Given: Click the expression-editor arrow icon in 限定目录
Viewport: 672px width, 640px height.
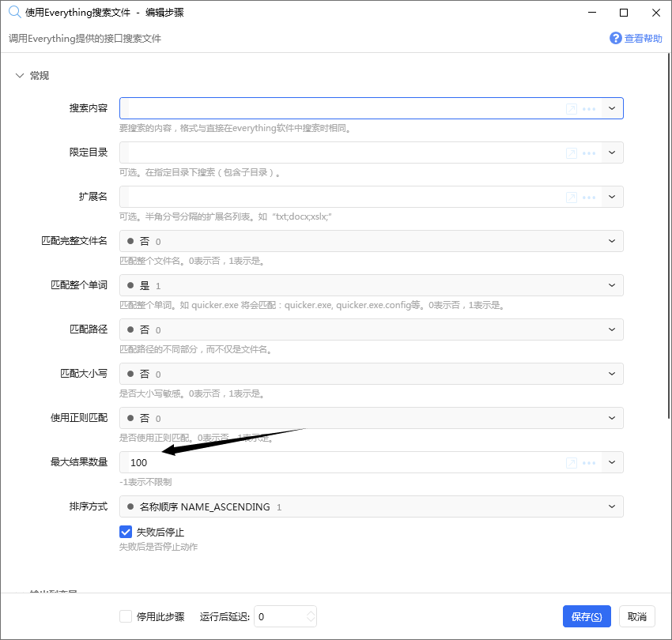Looking at the screenshot, I should (572, 153).
